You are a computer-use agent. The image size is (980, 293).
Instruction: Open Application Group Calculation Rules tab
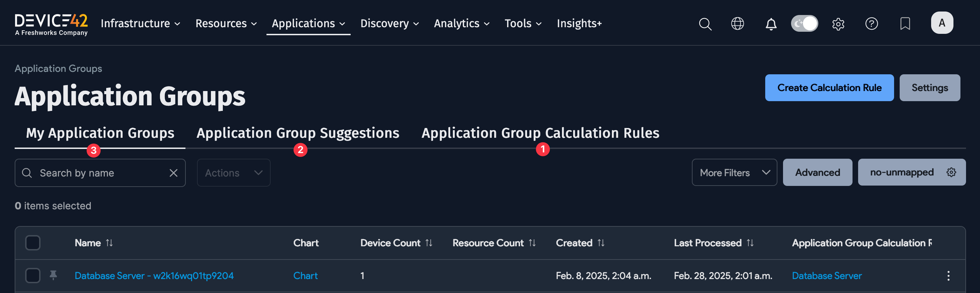pyautogui.click(x=540, y=133)
